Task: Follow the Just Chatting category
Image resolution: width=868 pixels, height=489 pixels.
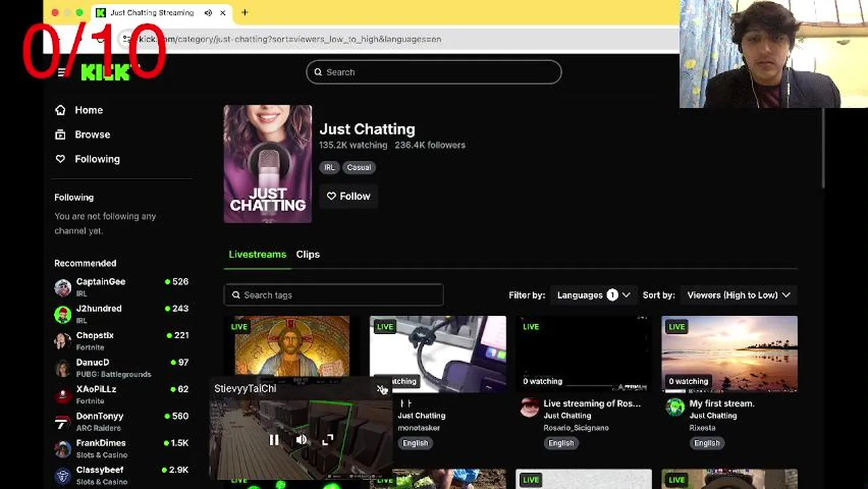Action: pyautogui.click(x=348, y=196)
